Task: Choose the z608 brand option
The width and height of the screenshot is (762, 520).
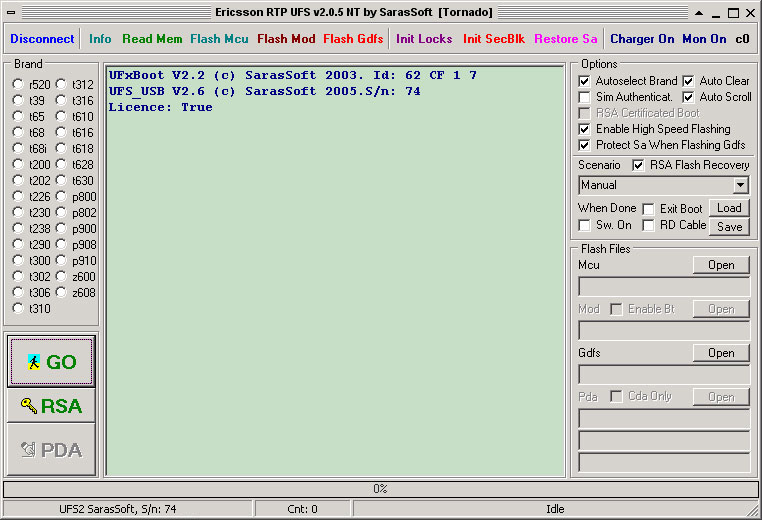Action: 61,293
